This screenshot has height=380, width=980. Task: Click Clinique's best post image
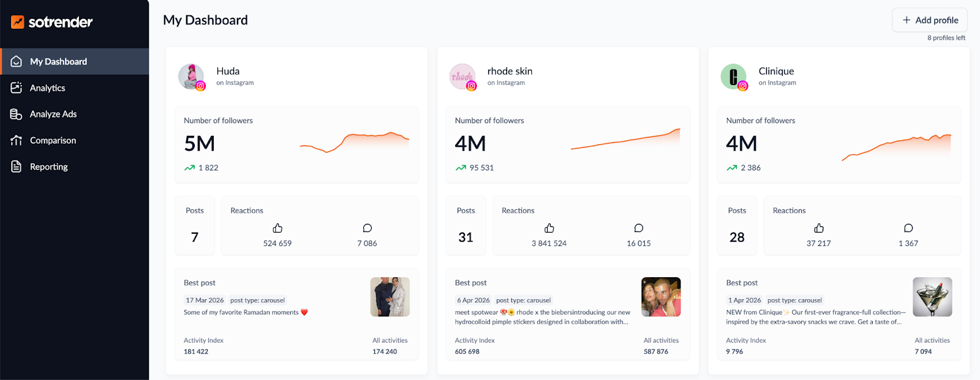pyautogui.click(x=932, y=297)
